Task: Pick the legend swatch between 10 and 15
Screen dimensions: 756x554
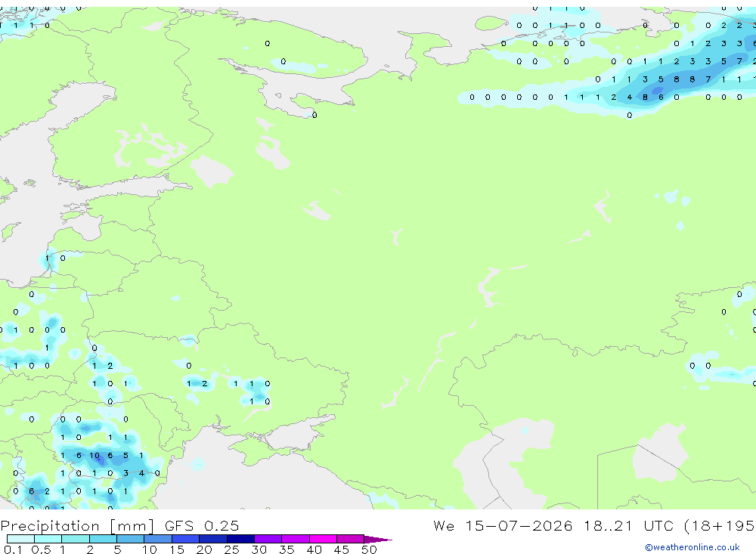Action: (x=158, y=539)
